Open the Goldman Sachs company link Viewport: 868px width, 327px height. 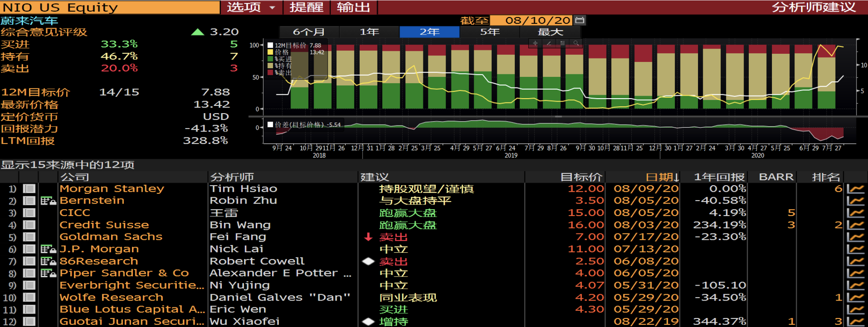111,236
